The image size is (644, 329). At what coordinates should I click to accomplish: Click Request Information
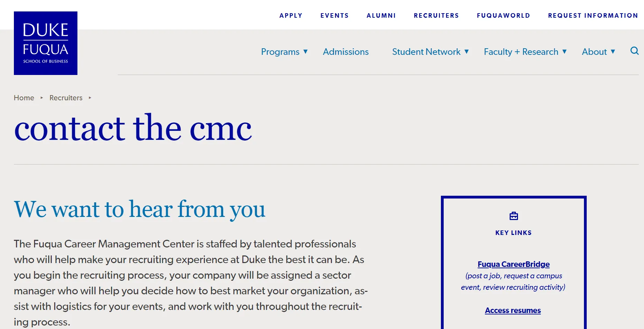point(593,16)
